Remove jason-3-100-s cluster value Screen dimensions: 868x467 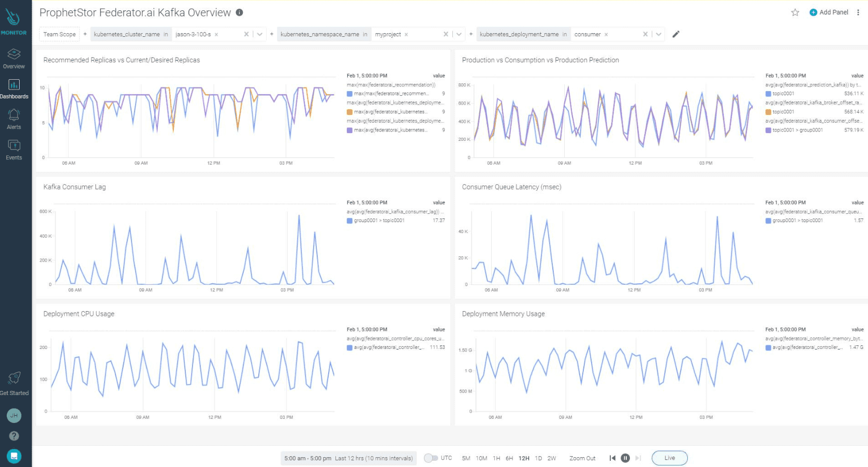click(216, 35)
